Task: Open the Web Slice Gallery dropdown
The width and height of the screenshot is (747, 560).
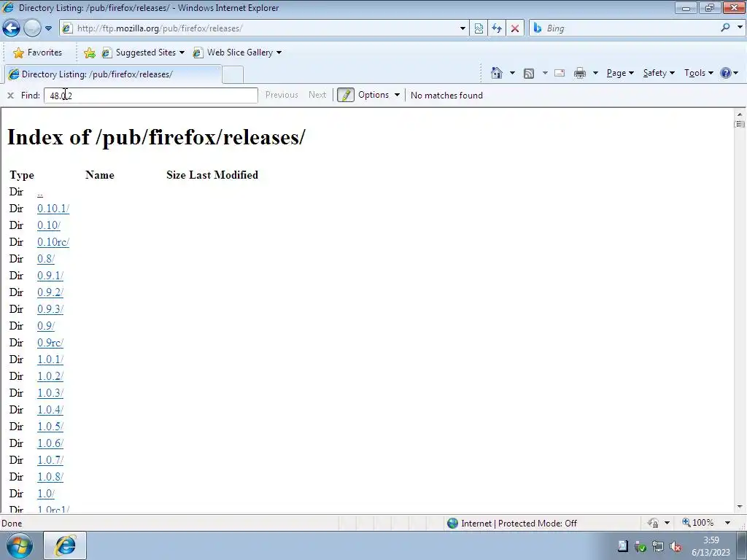Action: point(237,52)
